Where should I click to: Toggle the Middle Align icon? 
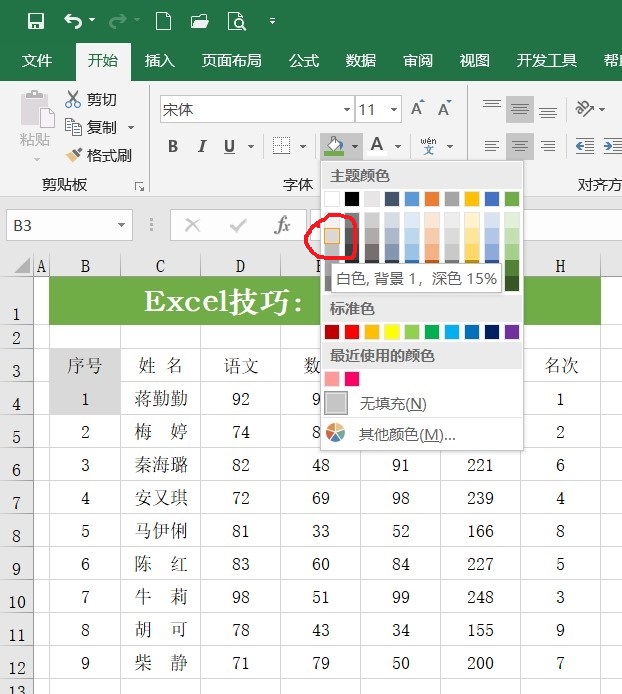click(x=520, y=109)
